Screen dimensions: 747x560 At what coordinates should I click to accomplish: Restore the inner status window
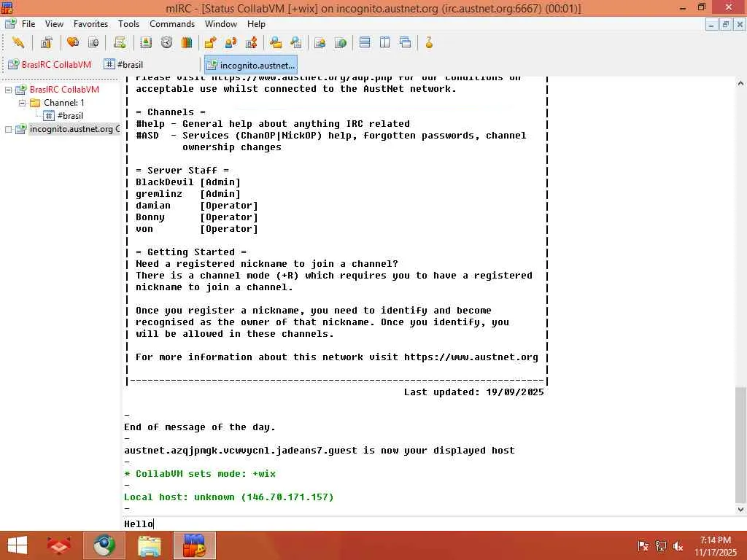coord(725,25)
